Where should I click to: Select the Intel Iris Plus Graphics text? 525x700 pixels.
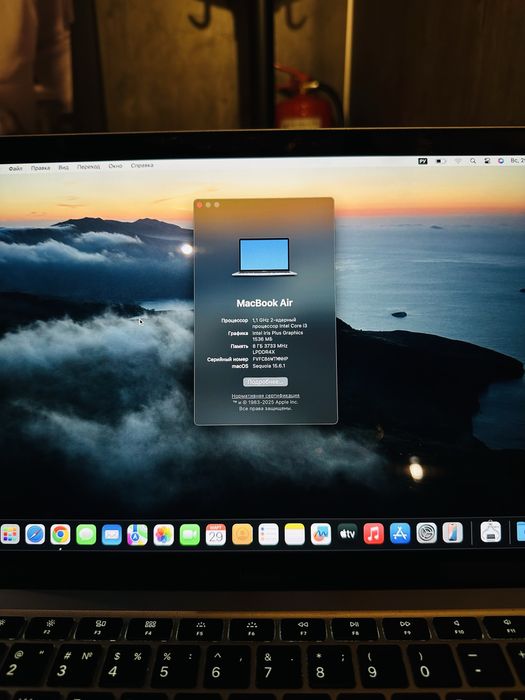click(278, 333)
